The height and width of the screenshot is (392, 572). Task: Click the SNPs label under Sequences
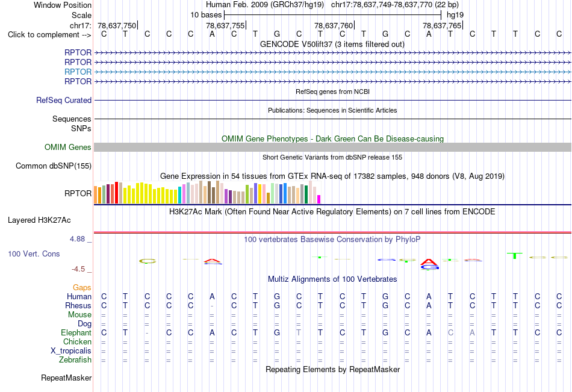tap(81, 128)
